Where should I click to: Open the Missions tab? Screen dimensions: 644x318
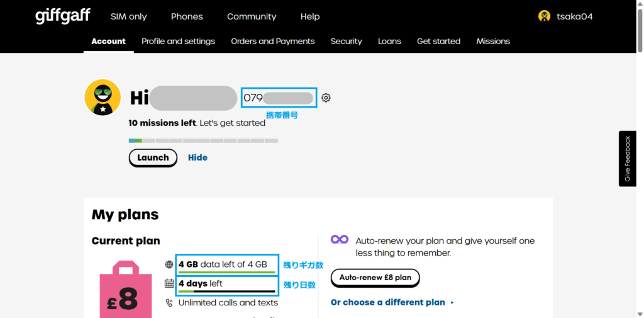pos(493,41)
